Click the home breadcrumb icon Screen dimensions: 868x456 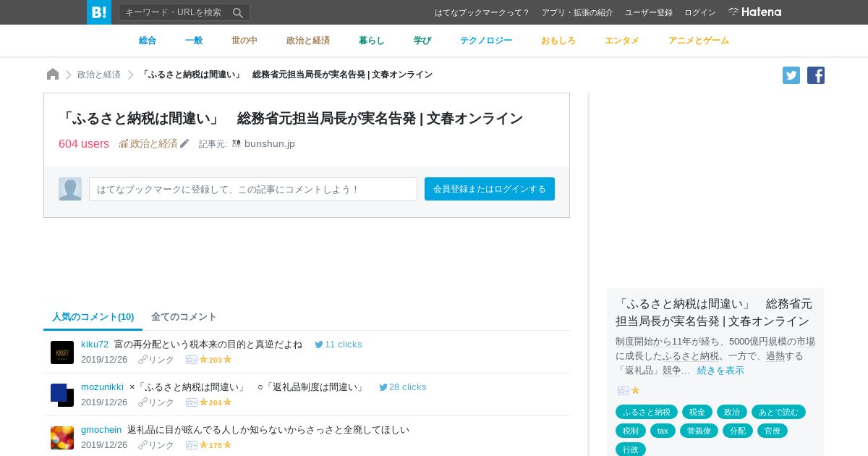[53, 74]
